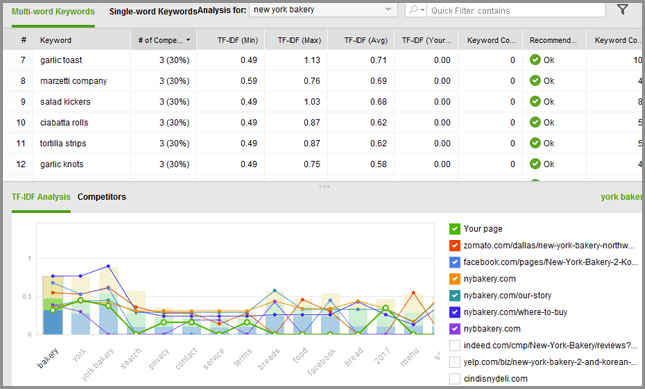The height and width of the screenshot is (389, 645).
Task: Click the facebook chart axis label
Action: click(322, 361)
